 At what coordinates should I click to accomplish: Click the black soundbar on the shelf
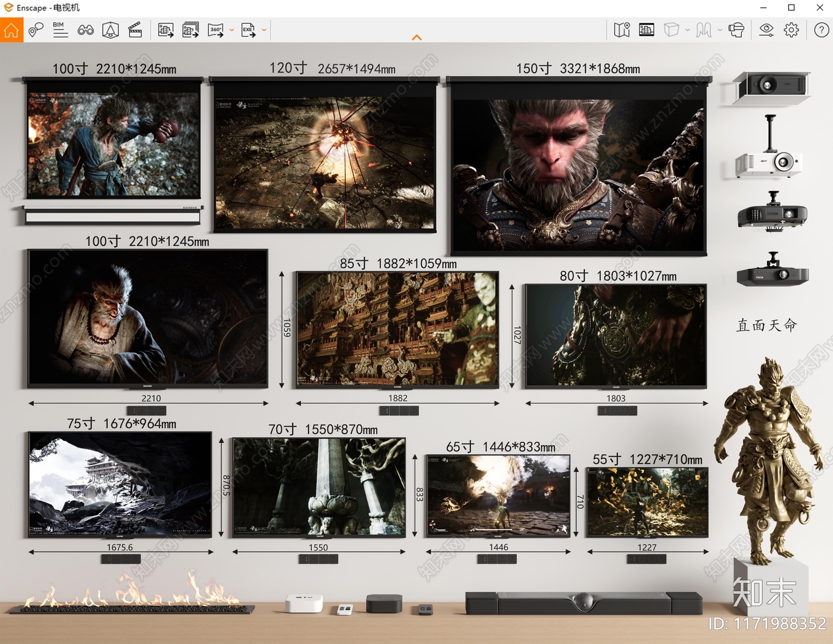(x=584, y=603)
